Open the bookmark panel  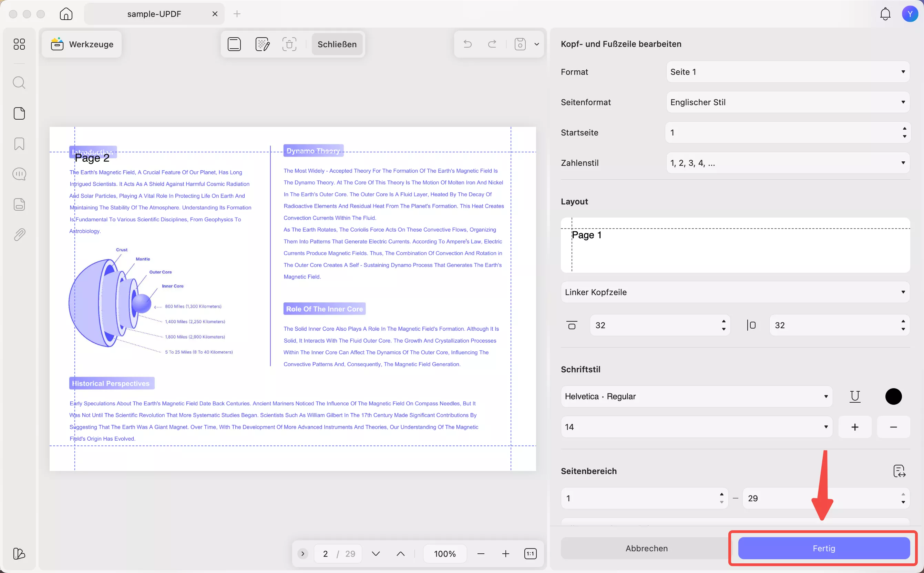tap(19, 144)
